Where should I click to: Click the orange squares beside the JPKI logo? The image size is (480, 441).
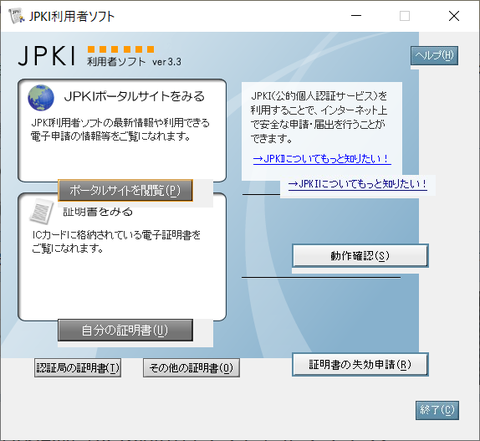(121, 49)
